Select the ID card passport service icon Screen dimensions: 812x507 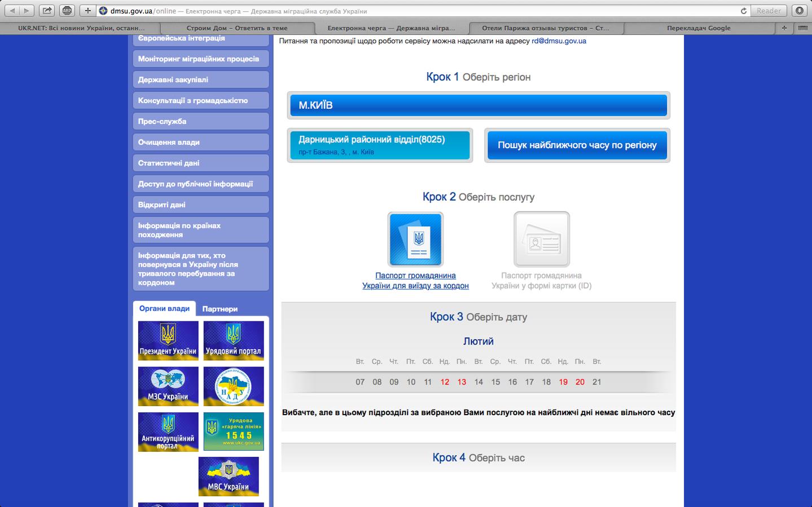tap(542, 239)
